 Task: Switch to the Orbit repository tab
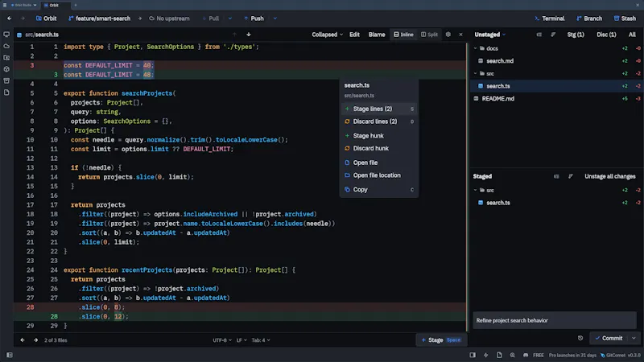pyautogui.click(x=54, y=5)
